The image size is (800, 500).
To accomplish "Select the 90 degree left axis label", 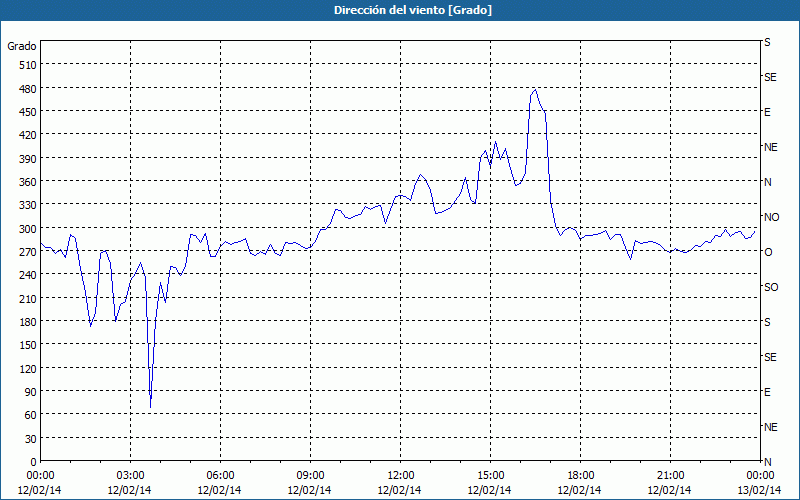I will pos(31,392).
